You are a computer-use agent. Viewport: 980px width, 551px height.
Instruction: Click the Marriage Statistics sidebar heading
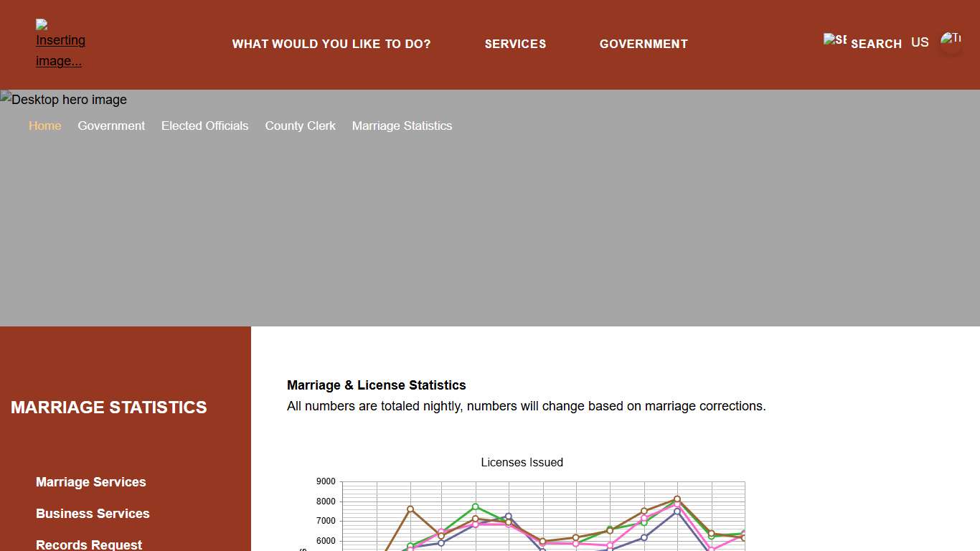click(108, 408)
